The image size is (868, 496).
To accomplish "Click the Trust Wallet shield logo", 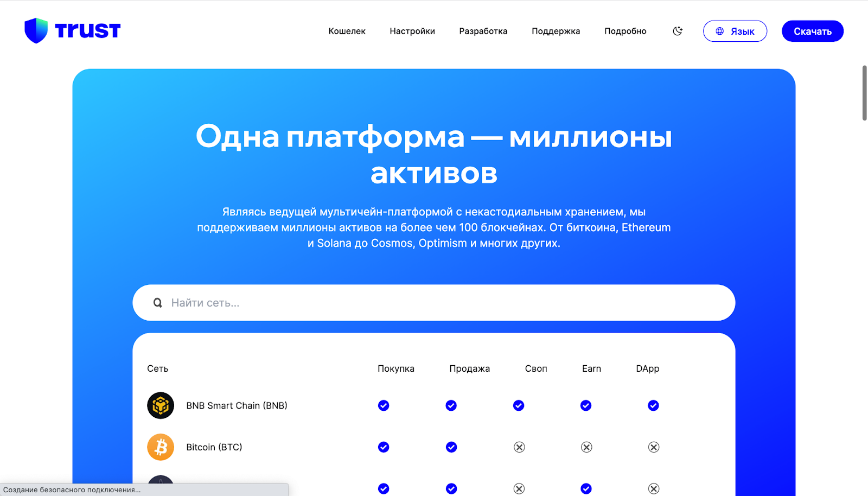I will click(36, 30).
